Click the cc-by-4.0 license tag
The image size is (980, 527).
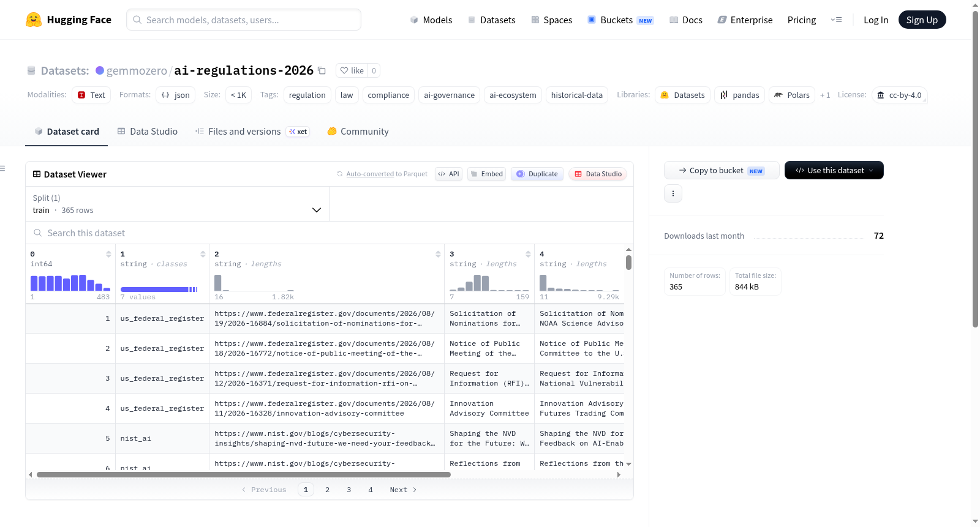(899, 95)
